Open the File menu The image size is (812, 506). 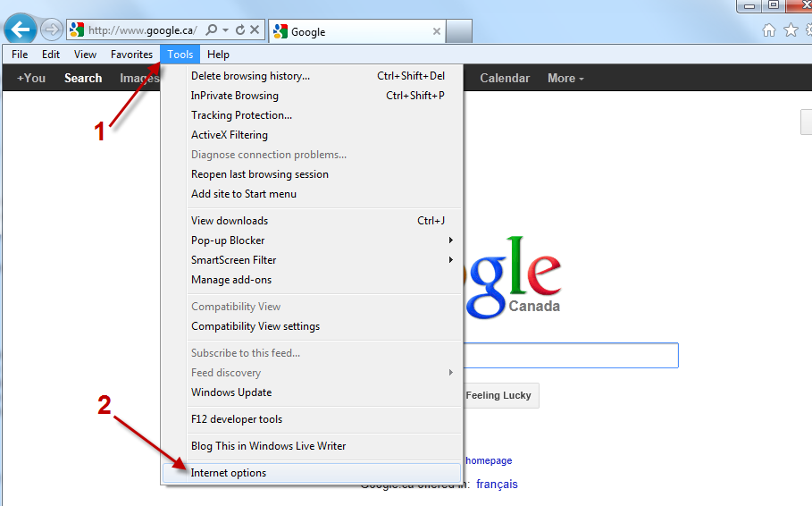[x=20, y=55]
